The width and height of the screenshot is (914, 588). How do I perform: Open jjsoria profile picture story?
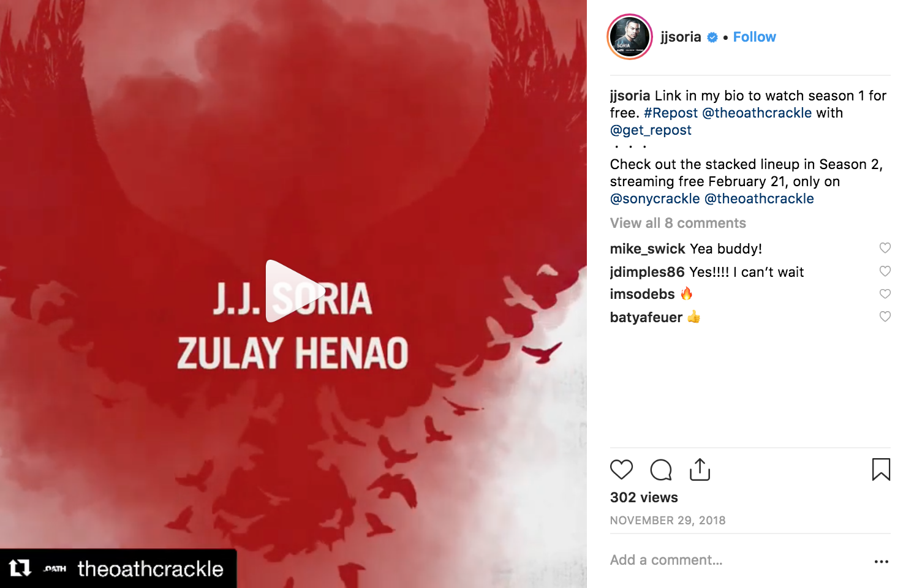tap(629, 37)
